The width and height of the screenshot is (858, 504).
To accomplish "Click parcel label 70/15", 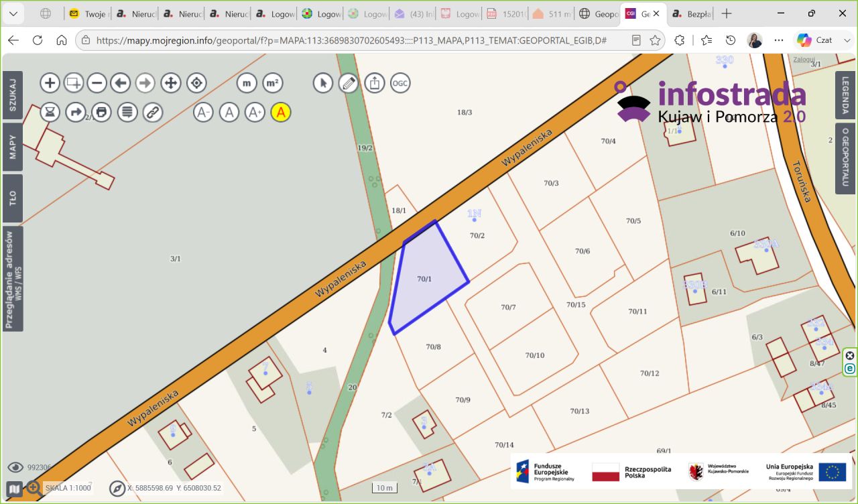I will [576, 305].
